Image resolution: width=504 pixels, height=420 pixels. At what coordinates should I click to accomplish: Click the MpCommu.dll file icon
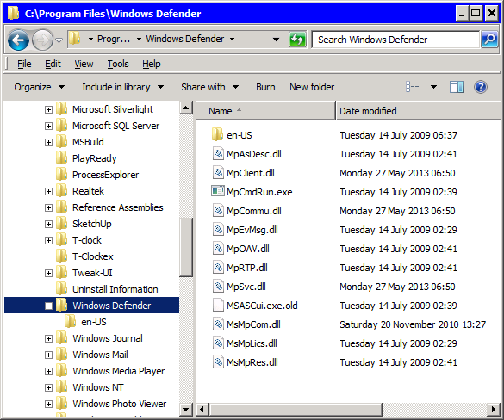(218, 211)
